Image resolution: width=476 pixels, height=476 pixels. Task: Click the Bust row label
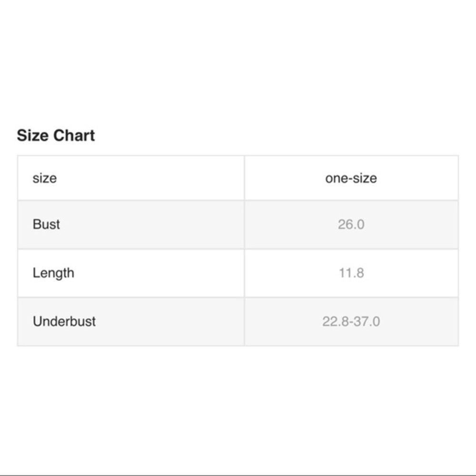tap(46, 224)
